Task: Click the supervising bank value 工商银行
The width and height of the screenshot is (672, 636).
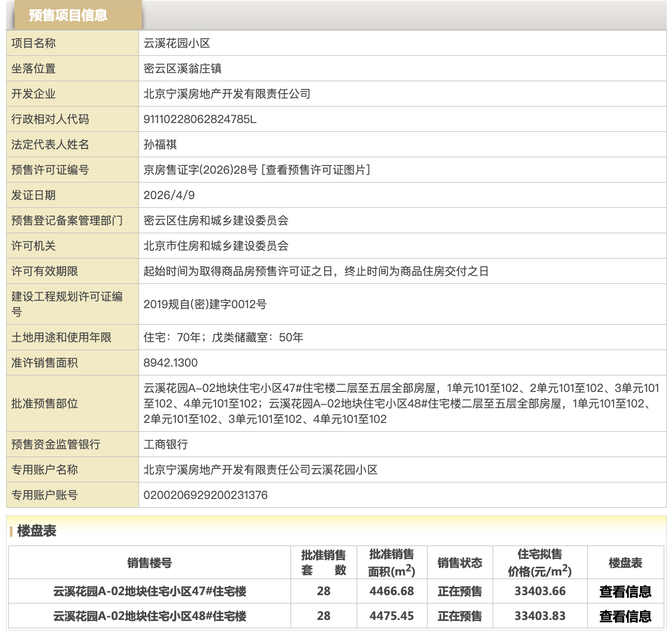Action: tap(165, 445)
